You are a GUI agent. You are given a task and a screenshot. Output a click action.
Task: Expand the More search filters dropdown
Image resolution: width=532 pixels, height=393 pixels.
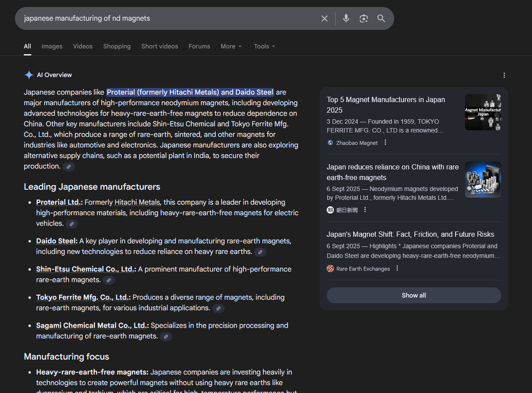[231, 46]
